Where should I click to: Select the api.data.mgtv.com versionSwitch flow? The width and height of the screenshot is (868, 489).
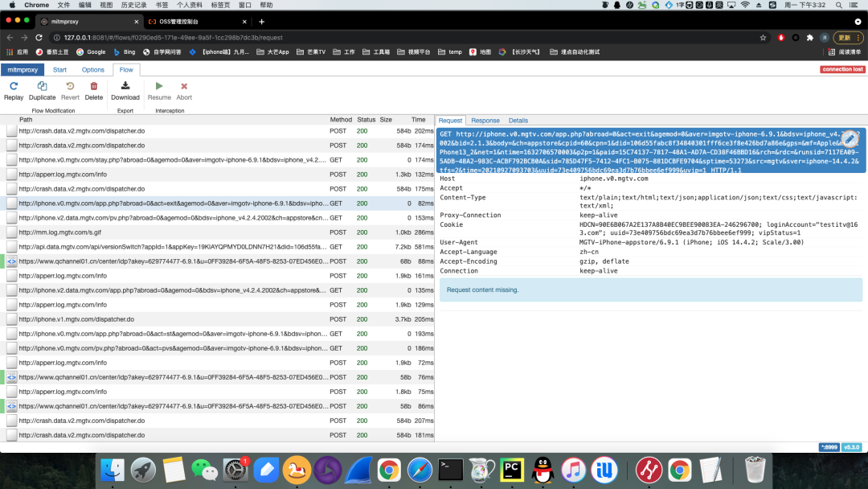click(217, 247)
